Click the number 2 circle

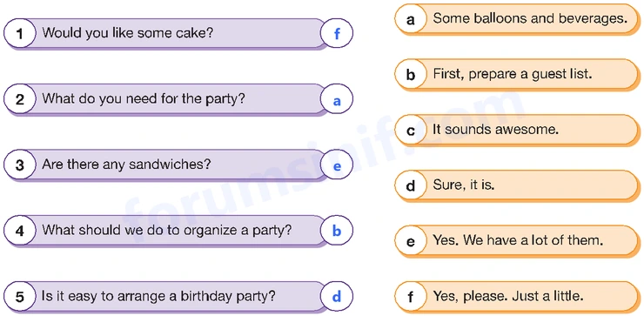[x=20, y=99]
